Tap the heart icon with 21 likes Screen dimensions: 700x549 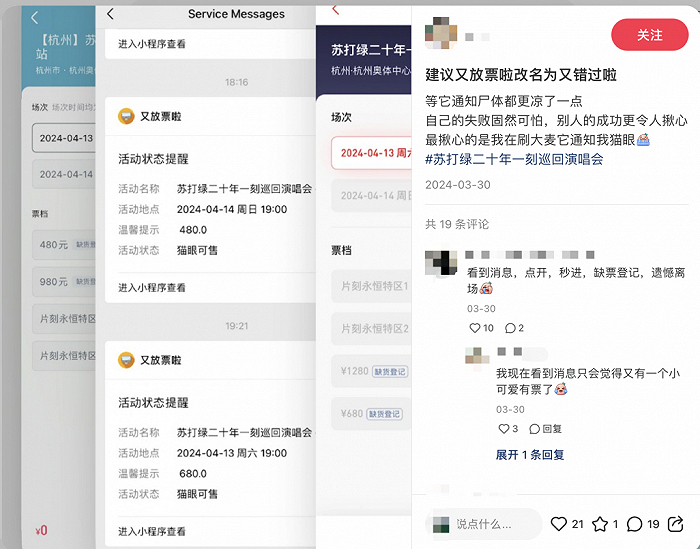[558, 524]
